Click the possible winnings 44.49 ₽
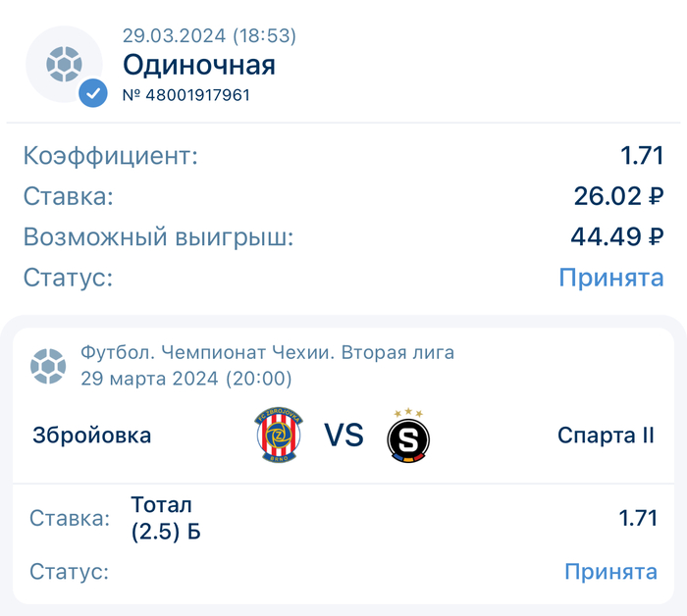The image size is (687, 616). [x=616, y=236]
